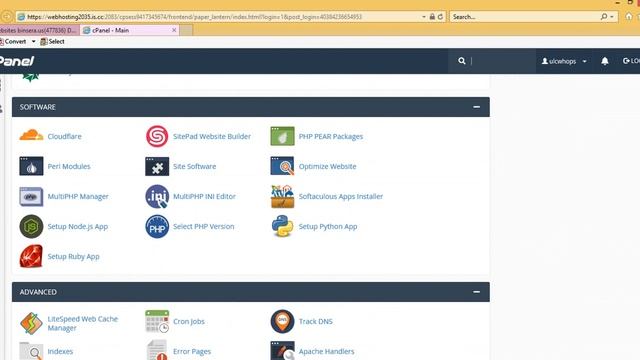Open the Select PHP Version icon
This screenshot has width=640, height=360.
(157, 226)
